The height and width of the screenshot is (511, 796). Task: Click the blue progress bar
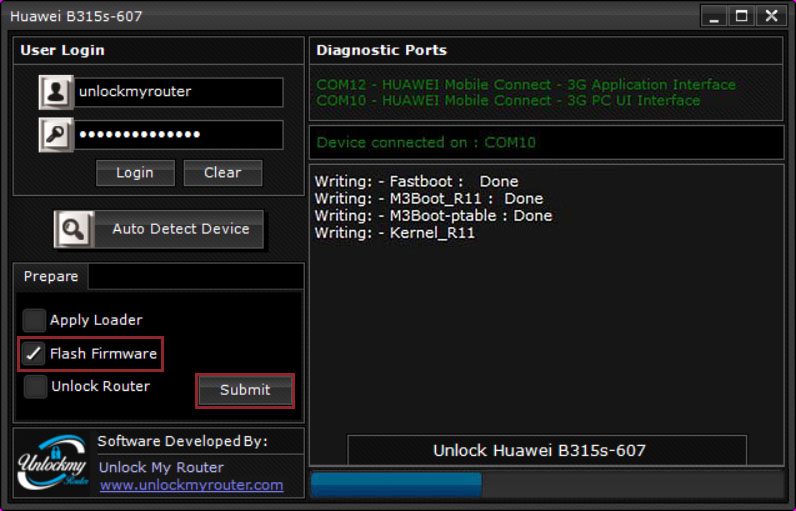click(396, 485)
